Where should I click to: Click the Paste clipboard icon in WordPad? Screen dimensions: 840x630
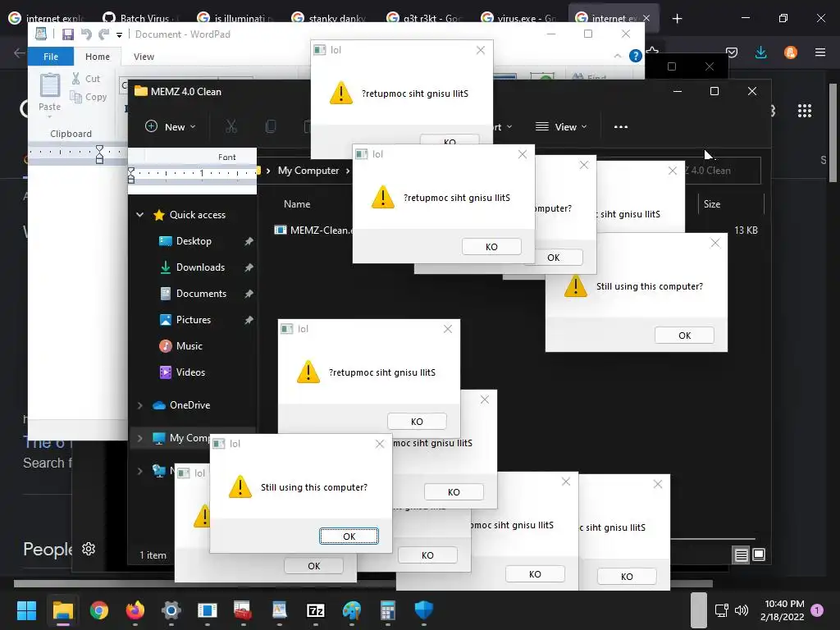tap(50, 85)
